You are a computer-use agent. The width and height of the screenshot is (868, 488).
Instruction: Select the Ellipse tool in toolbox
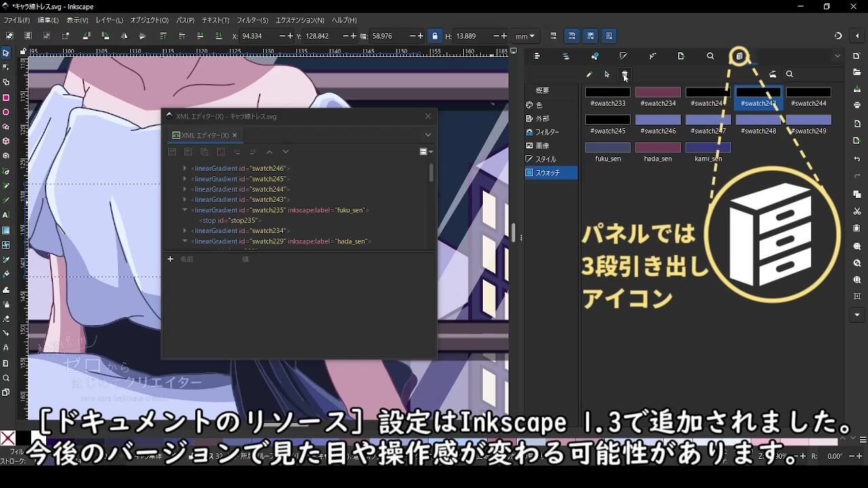pos(5,112)
